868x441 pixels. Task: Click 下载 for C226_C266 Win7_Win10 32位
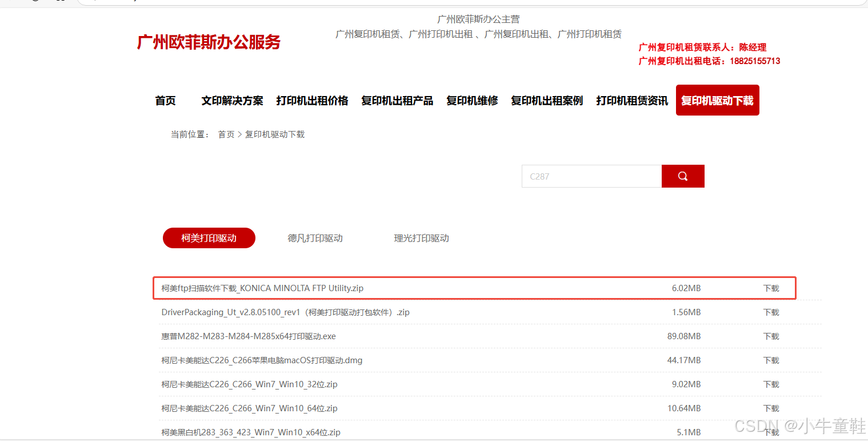[x=771, y=384]
